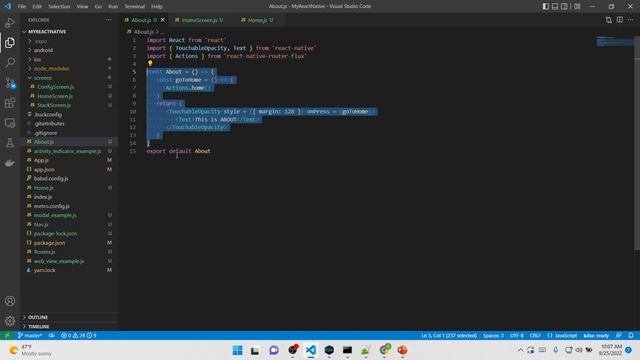This screenshot has height=360, width=640.
Task: Switch to Home.js tab
Action: coord(257,20)
